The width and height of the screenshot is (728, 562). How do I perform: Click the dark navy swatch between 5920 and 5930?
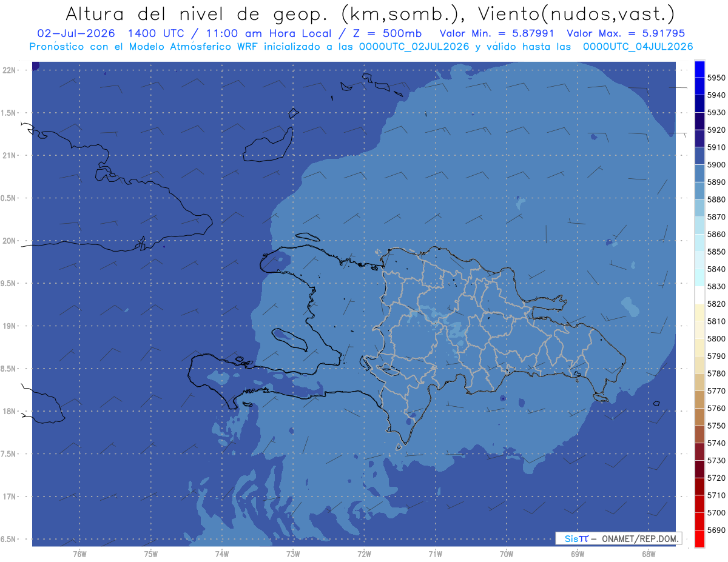click(x=699, y=121)
